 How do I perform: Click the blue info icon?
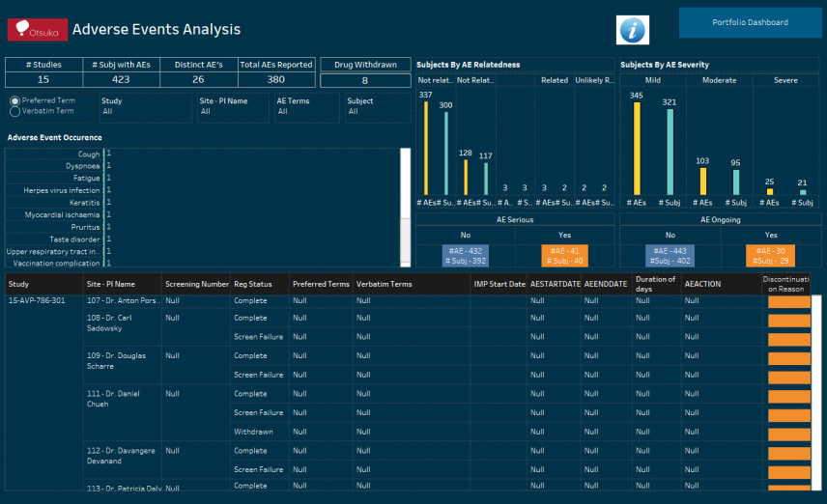[x=633, y=30]
